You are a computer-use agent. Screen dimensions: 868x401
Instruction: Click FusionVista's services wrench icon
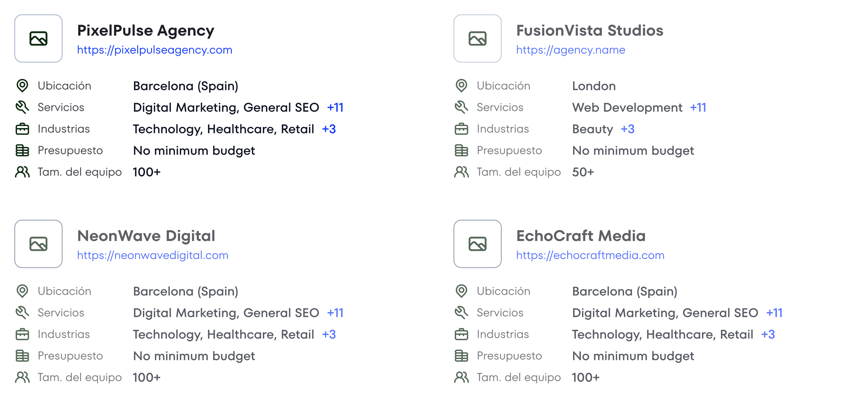(x=461, y=107)
